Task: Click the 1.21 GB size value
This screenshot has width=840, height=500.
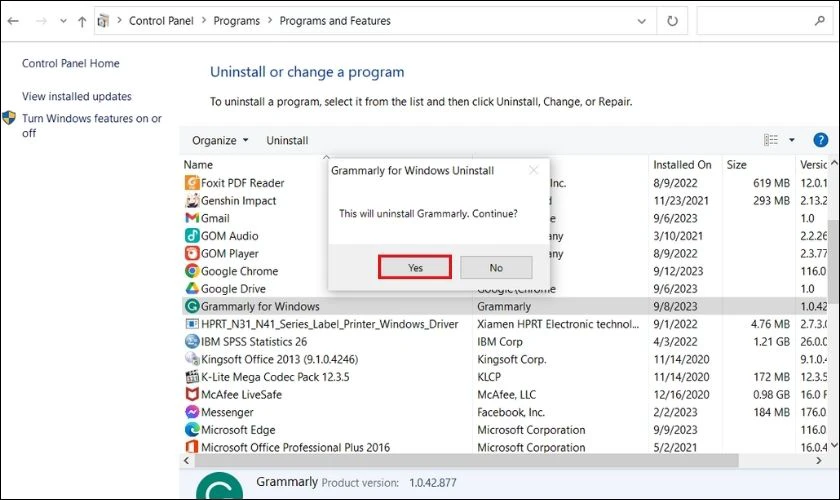Action: point(771,341)
